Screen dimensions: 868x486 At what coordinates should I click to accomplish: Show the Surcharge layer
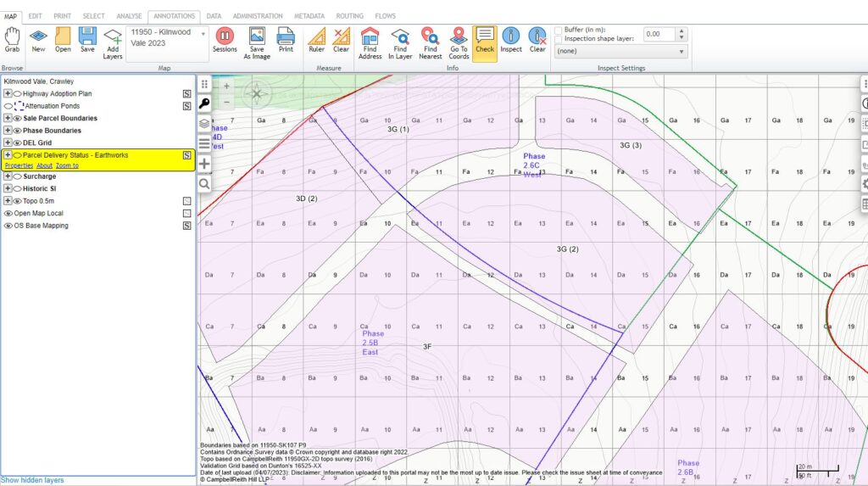click(17, 176)
